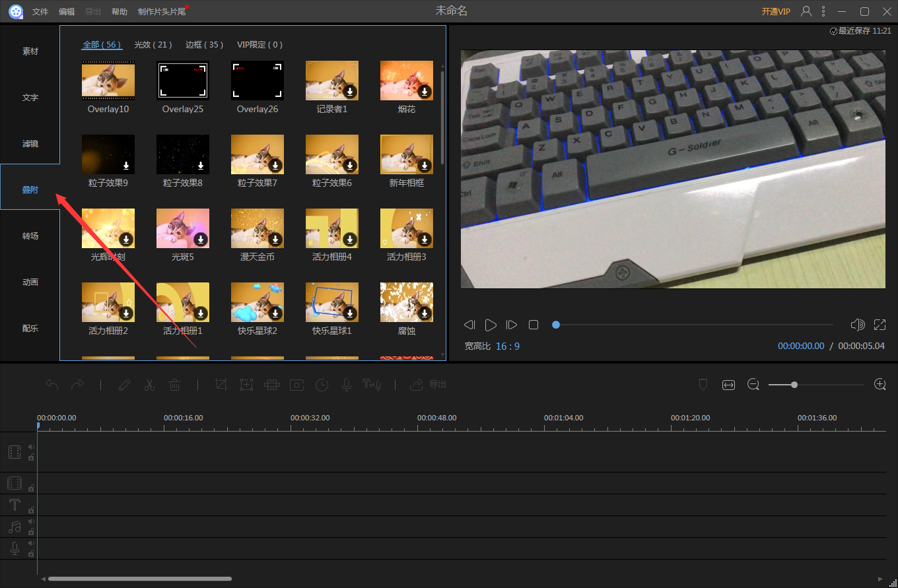Lock the text track
The width and height of the screenshot is (898, 588).
coord(31,510)
